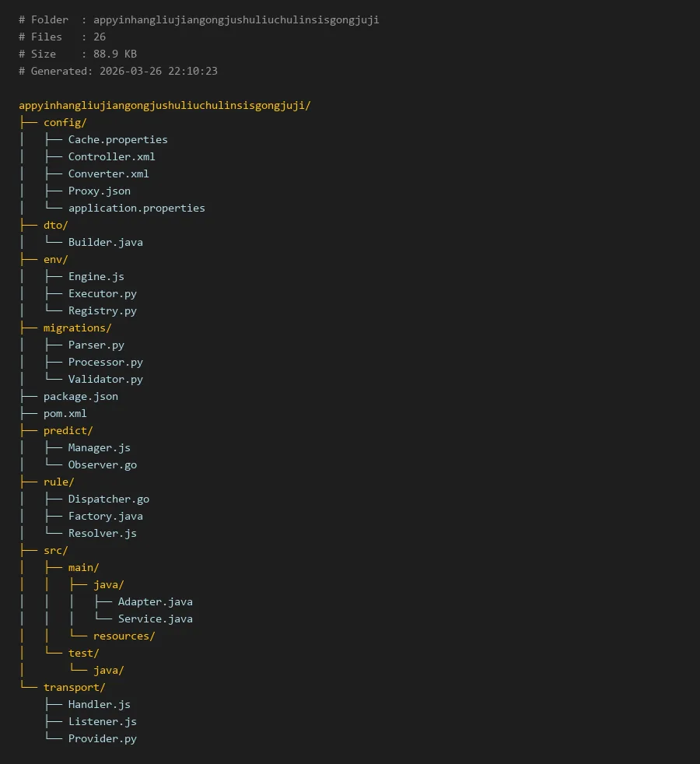Click Observer.go under predict
This screenshot has height=764, width=700.
[102, 464]
